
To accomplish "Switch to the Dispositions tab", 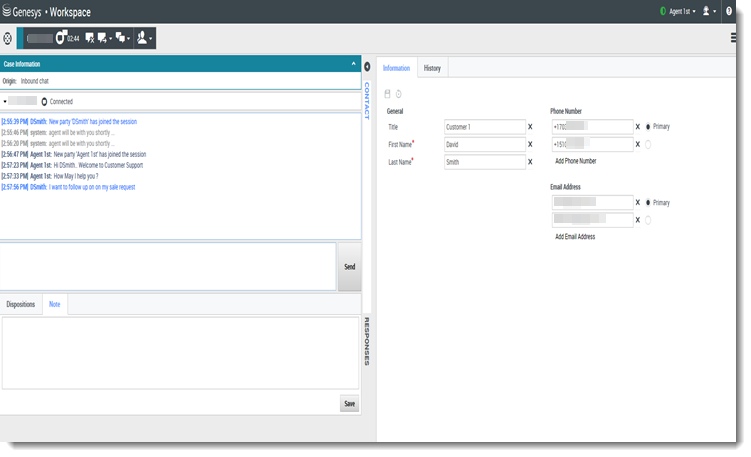I will pos(21,304).
